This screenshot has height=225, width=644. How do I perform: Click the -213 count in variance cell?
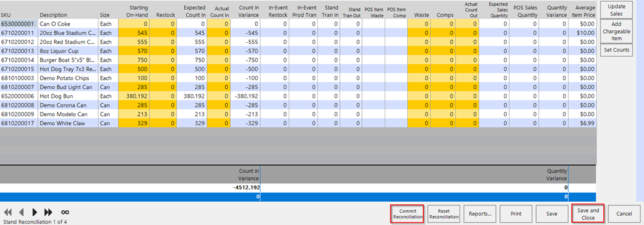(245, 114)
